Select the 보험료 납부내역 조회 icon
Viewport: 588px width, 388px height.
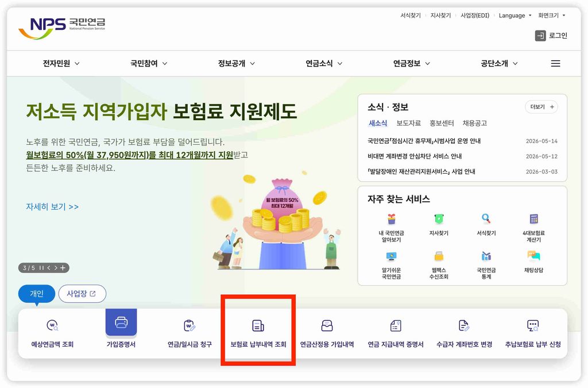(x=258, y=325)
